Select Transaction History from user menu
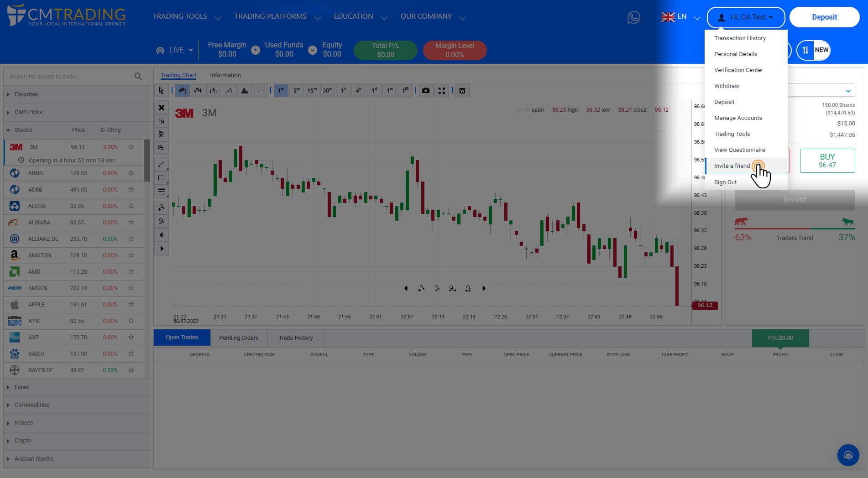This screenshot has width=868, height=478. click(x=740, y=38)
